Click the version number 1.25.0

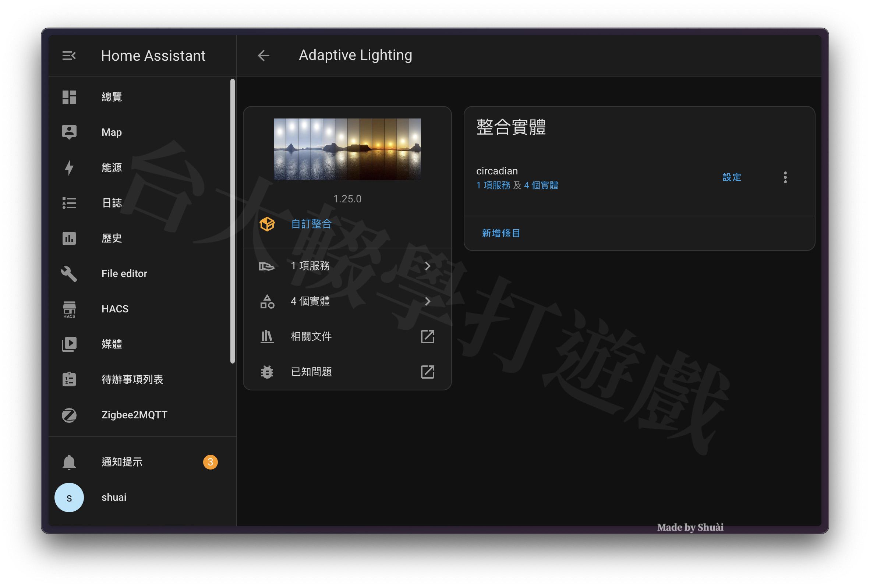point(347,199)
